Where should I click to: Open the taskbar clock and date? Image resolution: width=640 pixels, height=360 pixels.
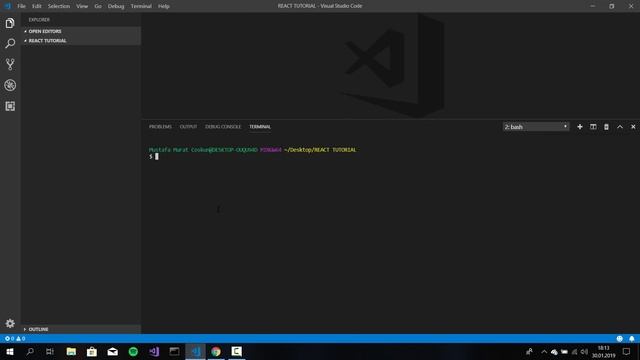pos(603,351)
